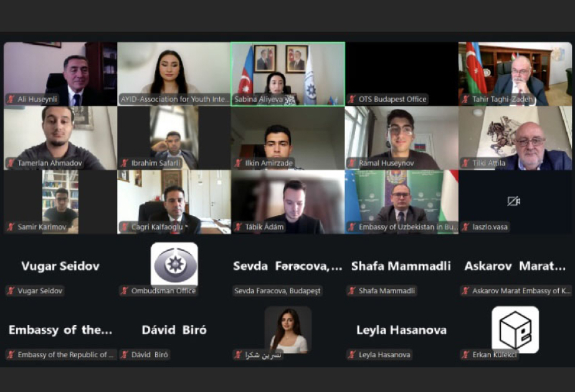Click camera-off icon in laszlo.vasa tile
Screen dimensions: 575x392
click(514, 201)
